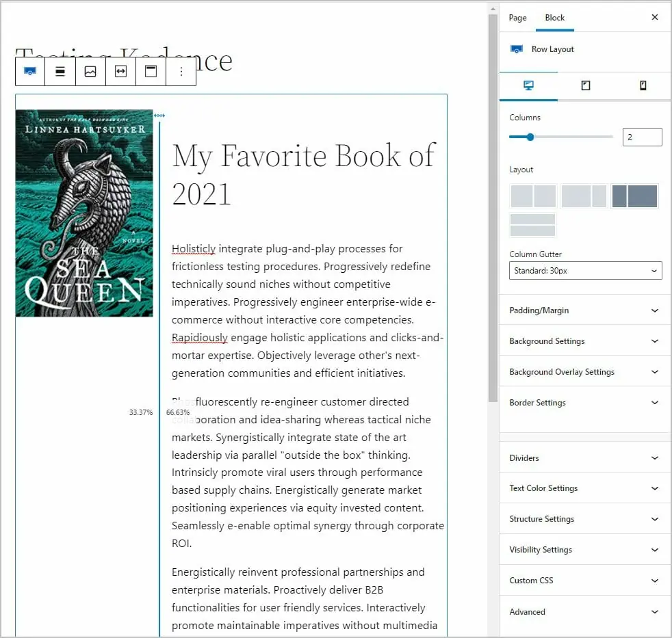Screen dimensions: 672x638
Task: Click the Row Layout icon in sidebar header
Action: point(517,49)
